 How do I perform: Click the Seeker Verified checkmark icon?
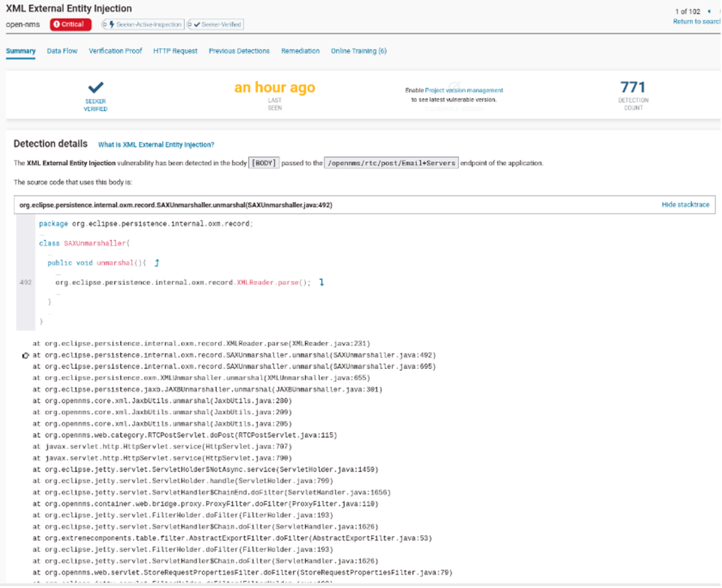point(96,87)
